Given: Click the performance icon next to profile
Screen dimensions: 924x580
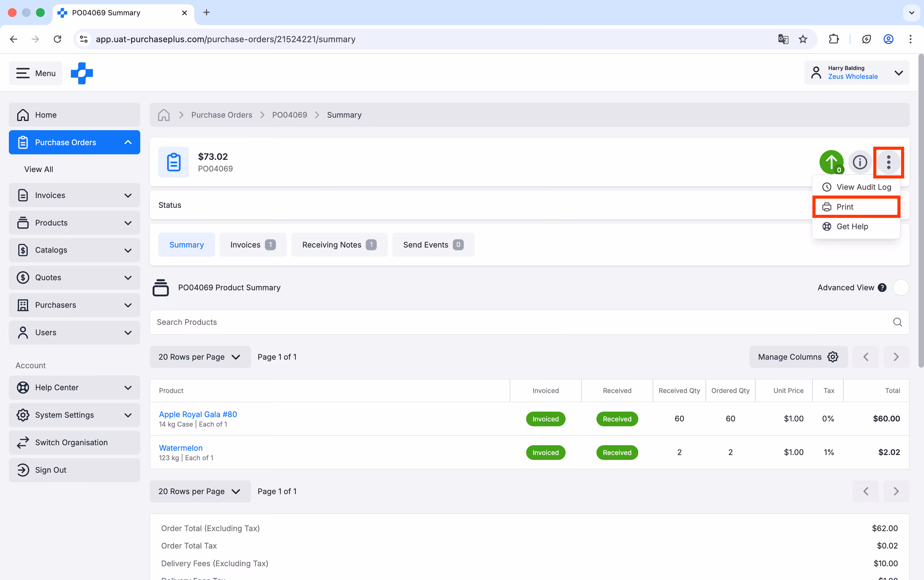Looking at the screenshot, I should 866,39.
